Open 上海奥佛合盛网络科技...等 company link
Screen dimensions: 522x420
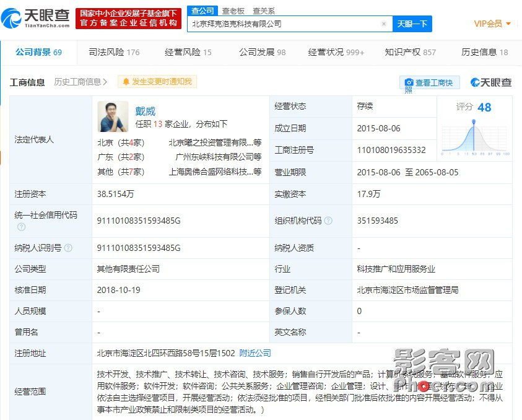pos(215,172)
